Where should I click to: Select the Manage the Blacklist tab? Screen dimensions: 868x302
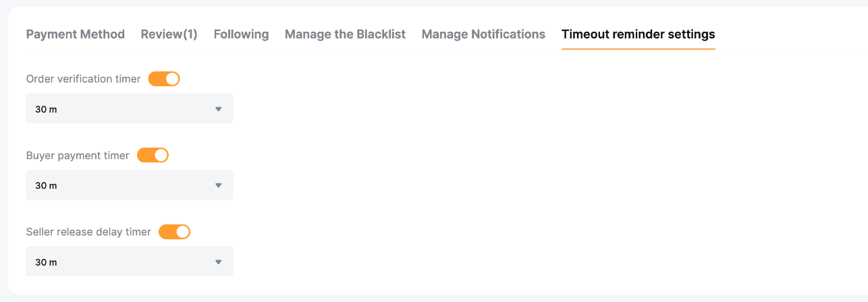345,34
